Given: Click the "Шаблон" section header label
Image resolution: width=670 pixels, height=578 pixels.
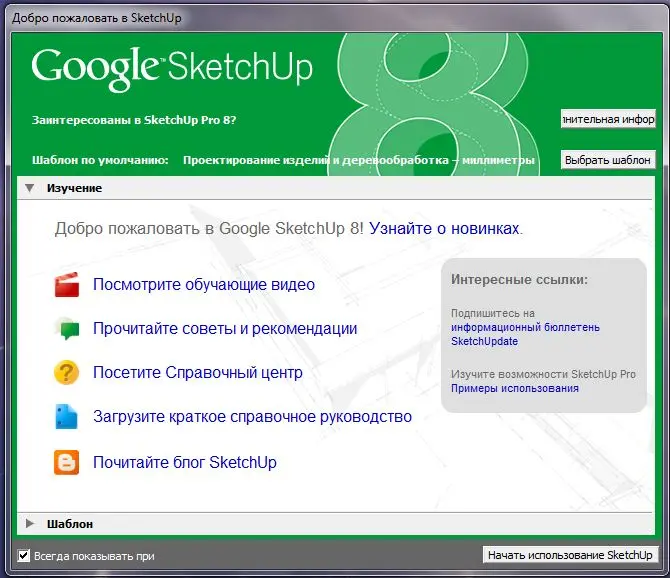Looking at the screenshot, I should coord(70,524).
